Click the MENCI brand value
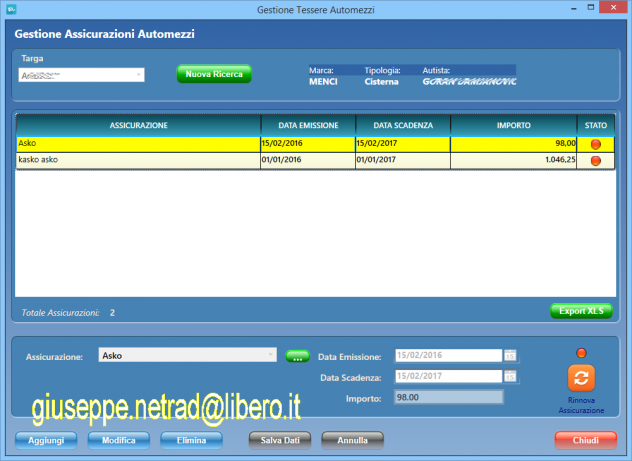The height and width of the screenshot is (461, 632). tap(323, 82)
